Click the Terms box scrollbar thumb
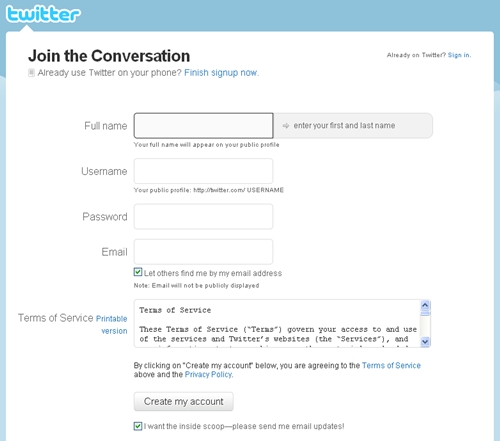The width and height of the screenshot is (500, 441). click(x=425, y=313)
